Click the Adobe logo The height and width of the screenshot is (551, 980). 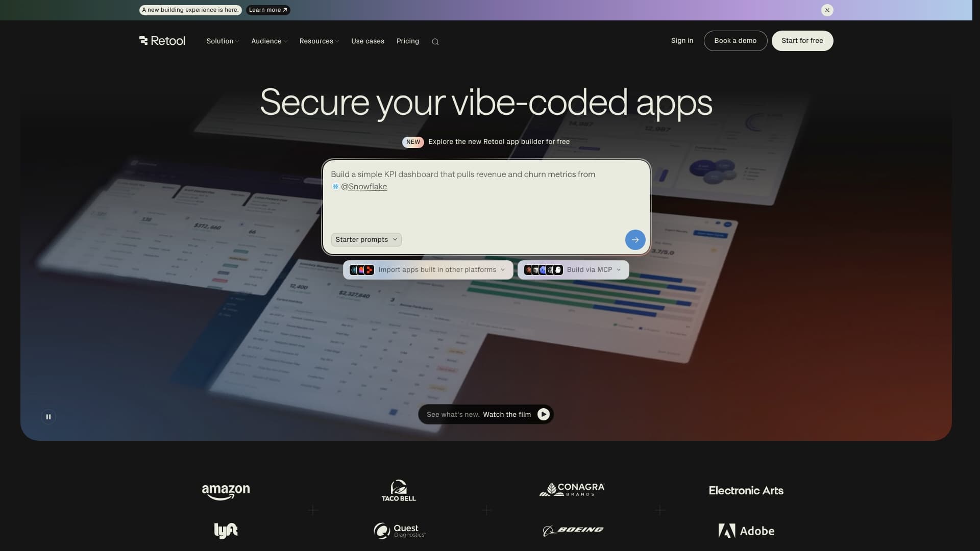click(746, 531)
